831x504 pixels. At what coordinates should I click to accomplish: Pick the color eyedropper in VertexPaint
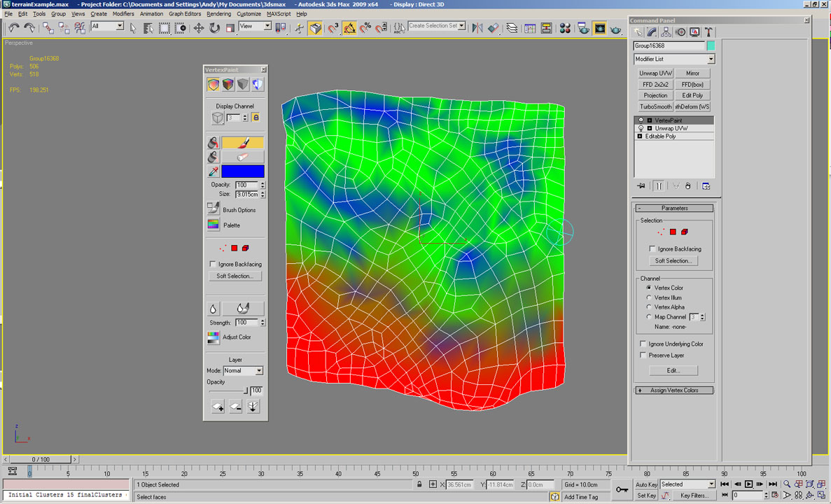coord(213,171)
